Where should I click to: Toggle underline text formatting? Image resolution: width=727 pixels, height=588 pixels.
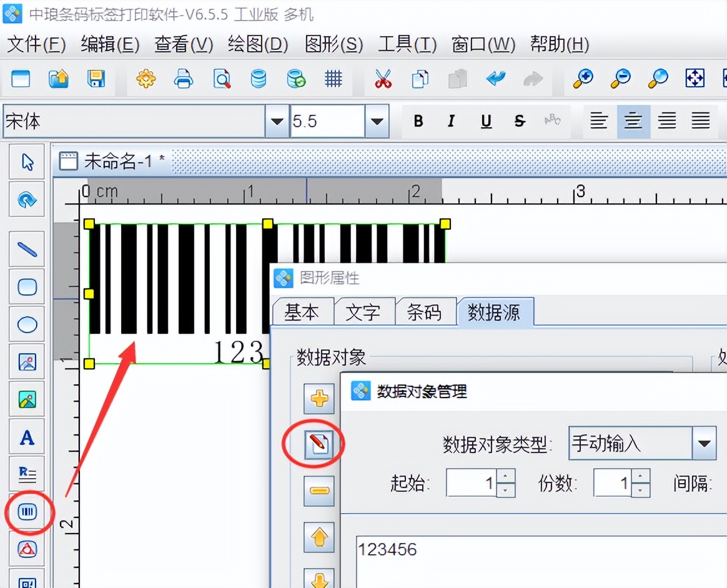pos(485,121)
